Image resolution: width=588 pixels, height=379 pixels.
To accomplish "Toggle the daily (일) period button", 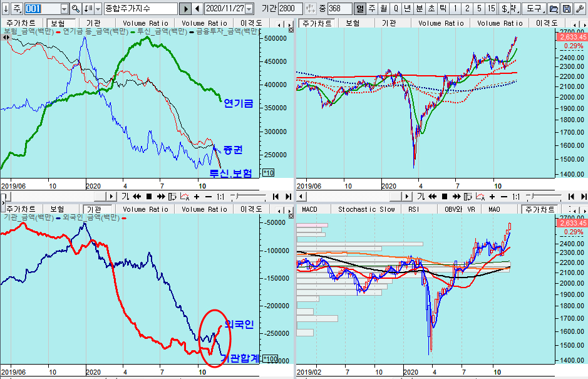I will tap(359, 9).
